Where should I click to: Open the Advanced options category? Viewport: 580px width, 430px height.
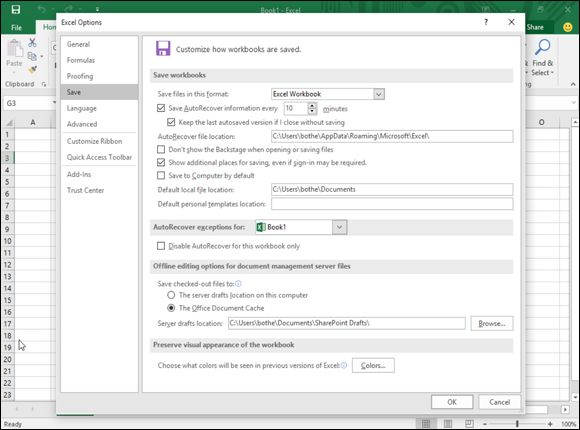click(82, 124)
